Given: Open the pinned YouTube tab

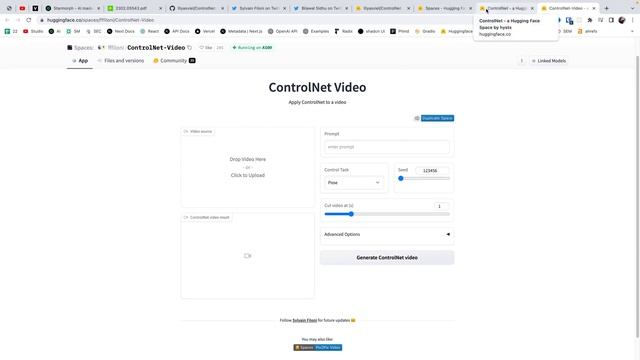Looking at the screenshot, I should click(x=22, y=8).
